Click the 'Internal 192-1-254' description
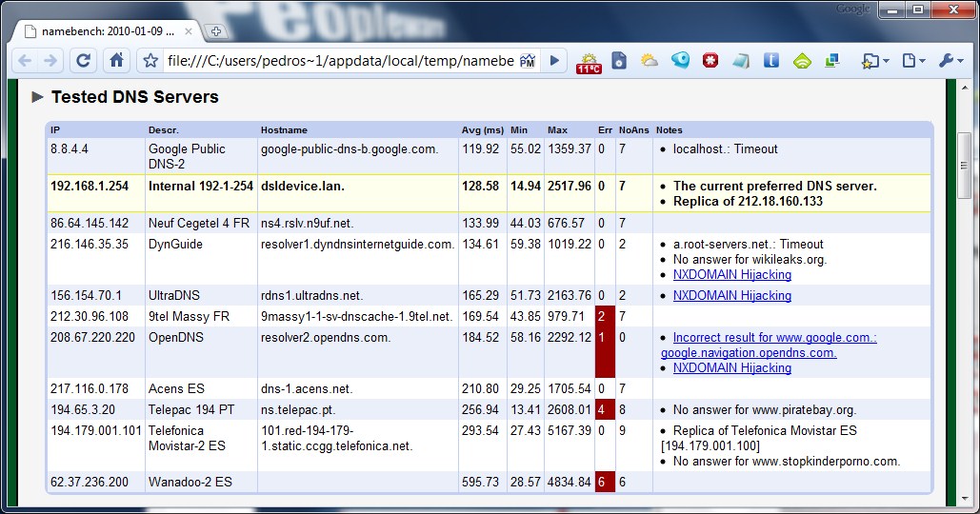Screen dimensions: 980x514 coord(201,187)
